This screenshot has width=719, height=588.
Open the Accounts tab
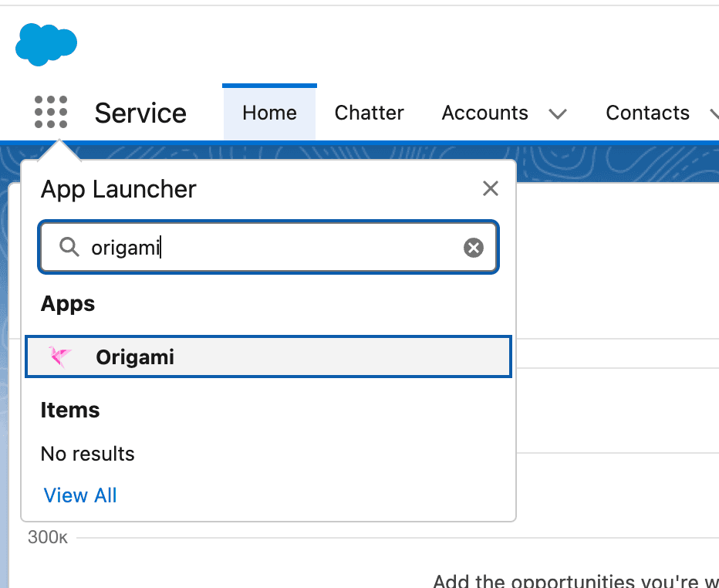pos(484,113)
